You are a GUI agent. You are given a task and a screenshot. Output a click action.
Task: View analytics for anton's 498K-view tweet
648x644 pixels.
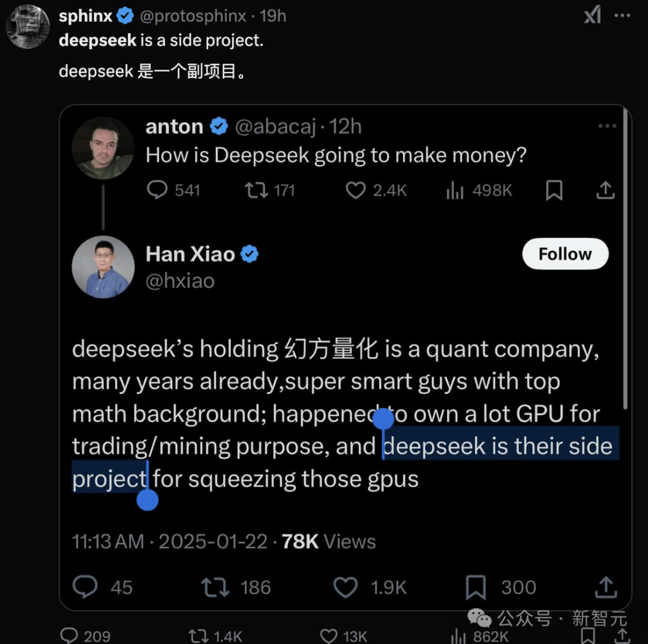[x=455, y=191]
